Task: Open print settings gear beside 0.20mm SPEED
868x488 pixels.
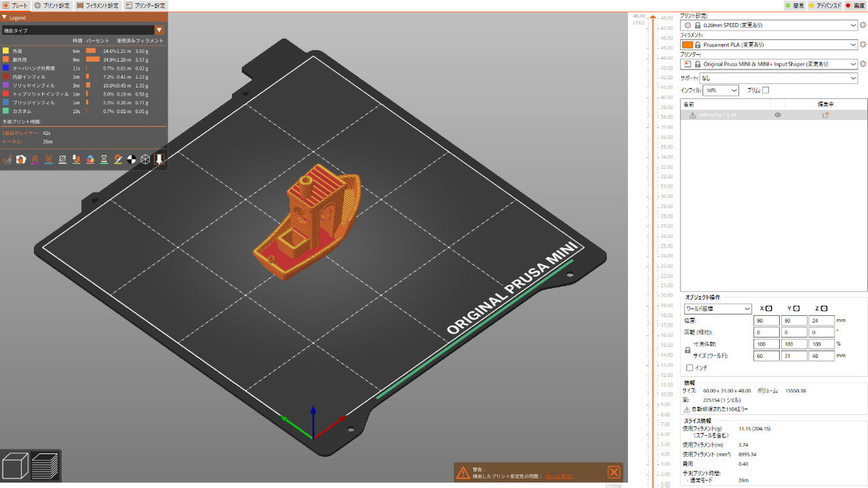Action: pos(863,25)
